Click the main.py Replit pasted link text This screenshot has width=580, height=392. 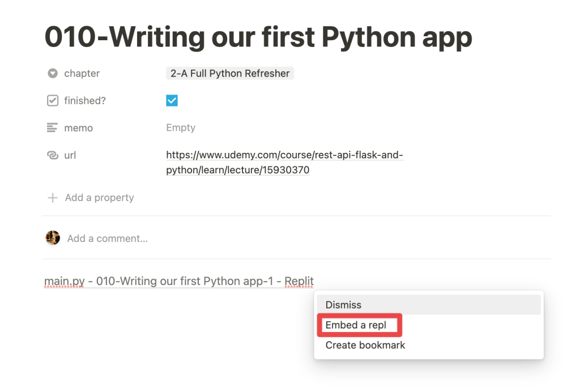pyautogui.click(x=179, y=281)
